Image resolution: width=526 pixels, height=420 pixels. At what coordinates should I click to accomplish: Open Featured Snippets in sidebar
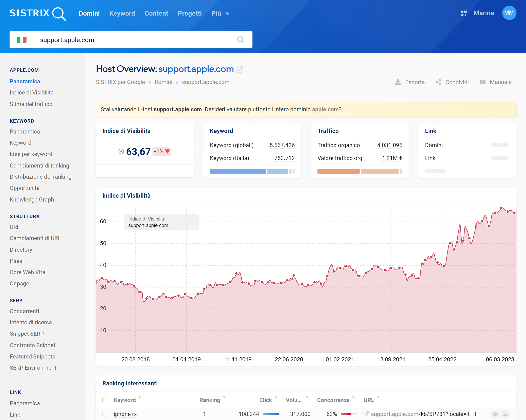[32, 356]
